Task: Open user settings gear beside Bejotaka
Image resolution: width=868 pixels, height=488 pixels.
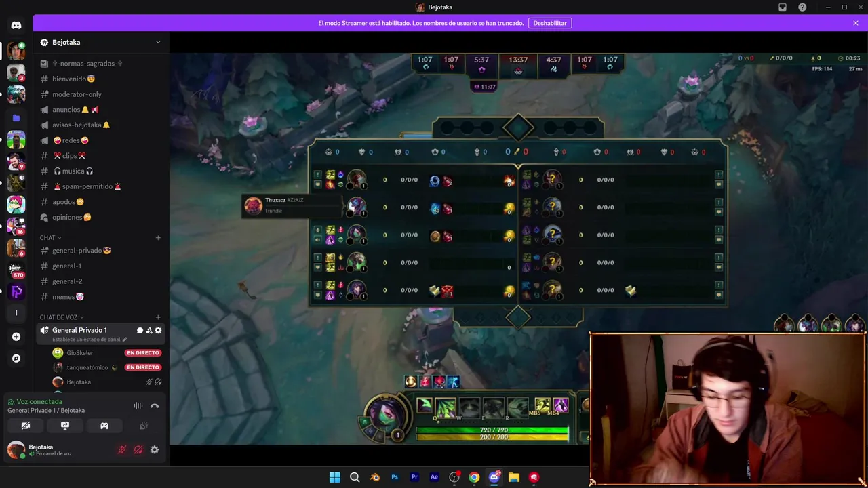Action: (155, 449)
